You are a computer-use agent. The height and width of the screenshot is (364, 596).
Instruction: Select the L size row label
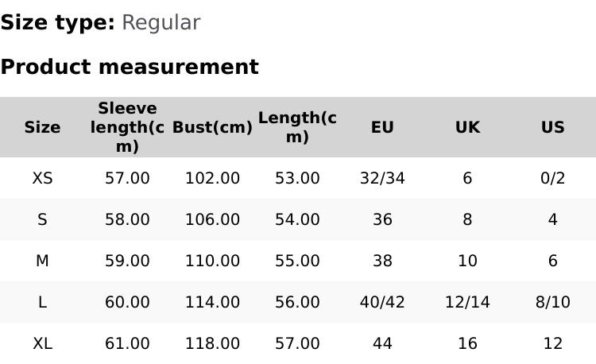click(x=42, y=302)
